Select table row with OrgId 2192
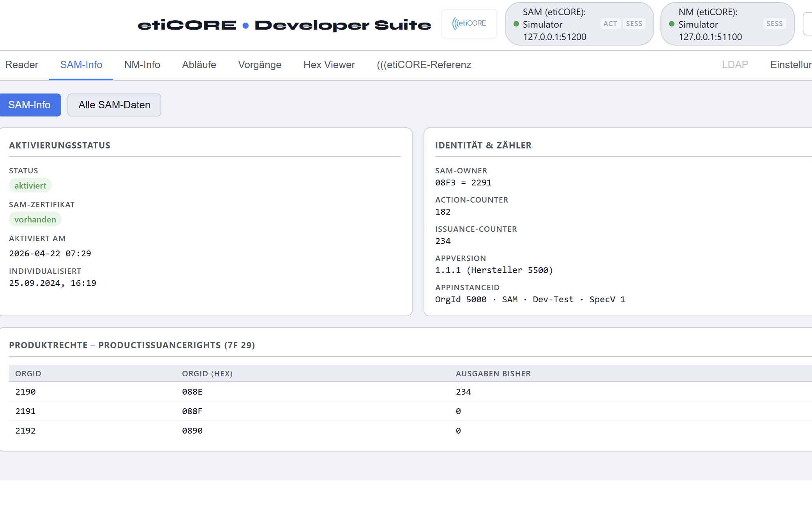Screen dimensions: 812x522 click(x=410, y=431)
